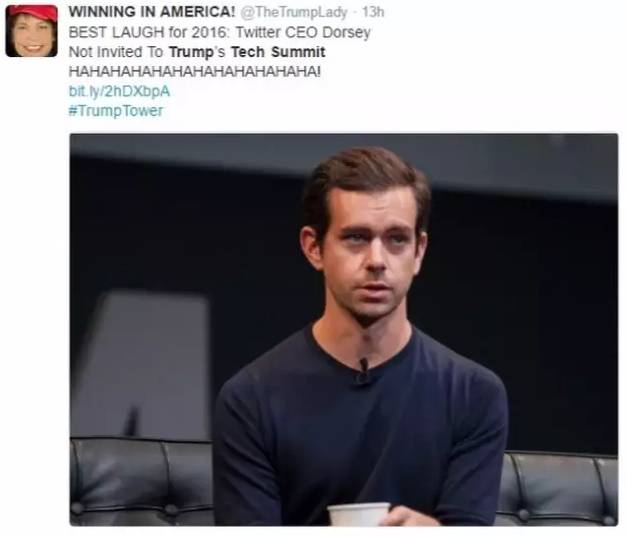Click the BEST LAUGH for 2016 text
This screenshot has width=627, height=536.
tap(149, 32)
